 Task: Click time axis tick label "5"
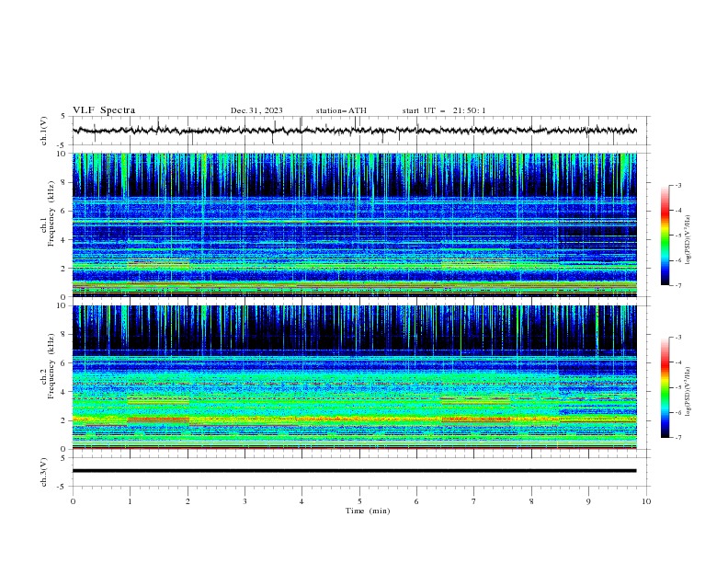[x=359, y=501]
